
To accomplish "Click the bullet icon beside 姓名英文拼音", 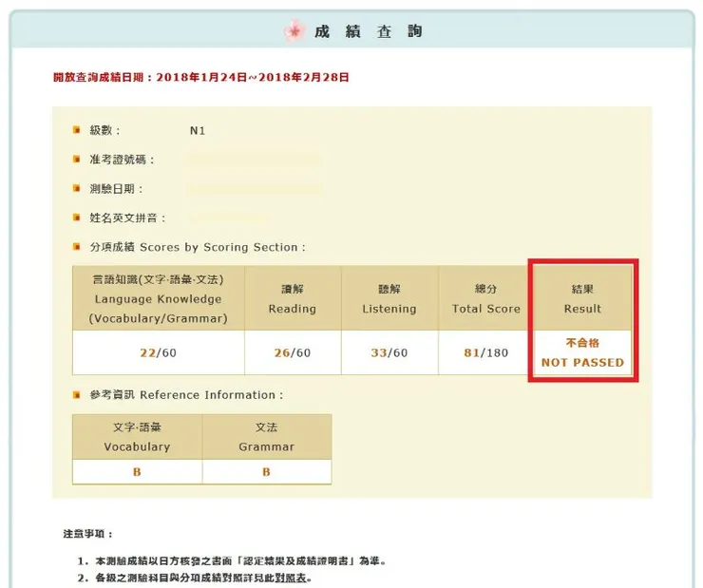I will coord(77,218).
